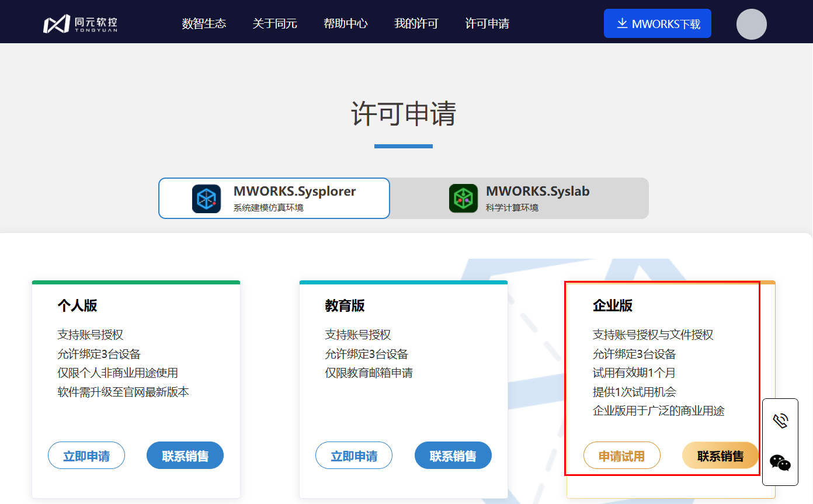Image resolution: width=813 pixels, height=504 pixels.
Task: Open the 数智生态 menu
Action: click(204, 24)
